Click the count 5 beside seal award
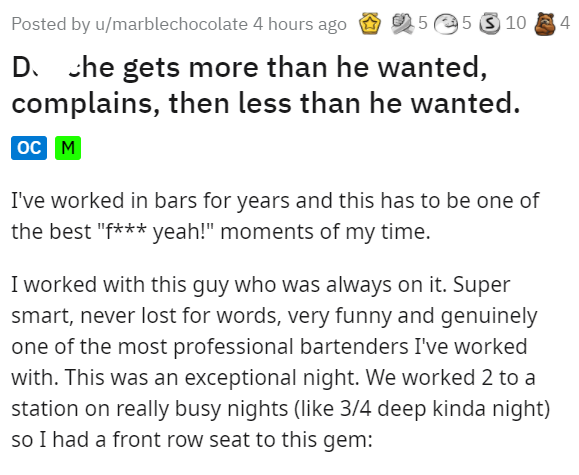579x475 pixels. click(x=467, y=23)
